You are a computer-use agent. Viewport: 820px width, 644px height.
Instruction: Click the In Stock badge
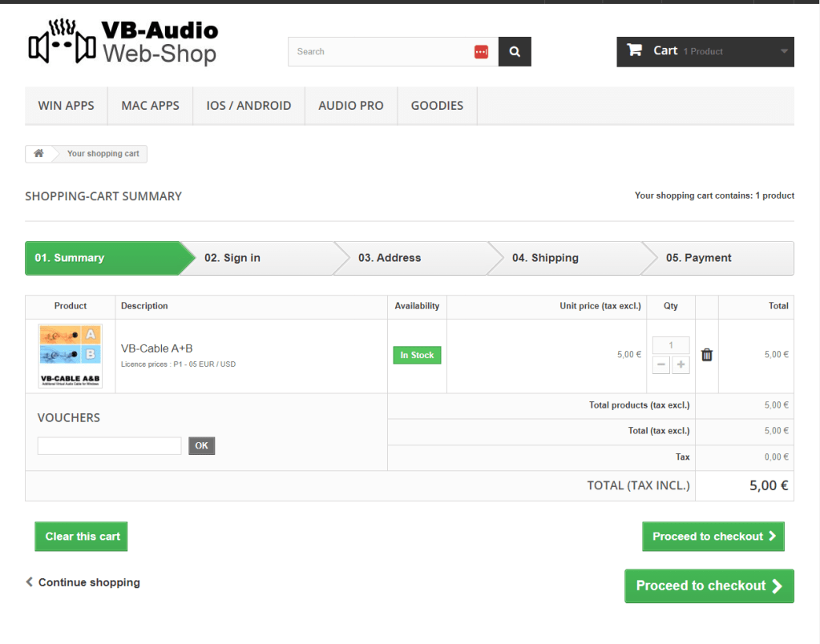pyautogui.click(x=417, y=356)
